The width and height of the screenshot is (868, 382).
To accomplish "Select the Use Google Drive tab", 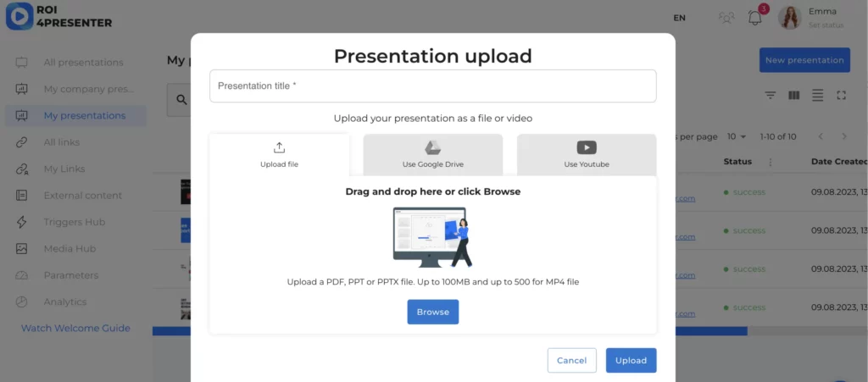I will pos(433,155).
